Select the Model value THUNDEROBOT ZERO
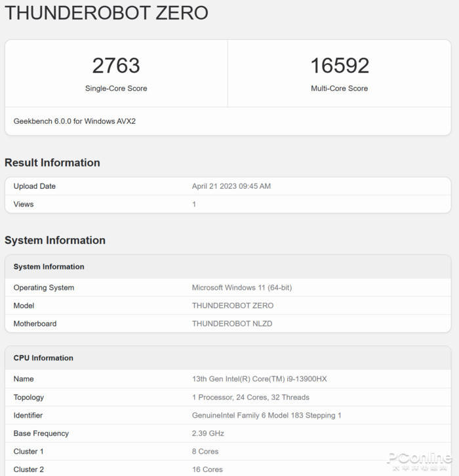Screen dimensions: 459x476 pyautogui.click(x=233, y=306)
